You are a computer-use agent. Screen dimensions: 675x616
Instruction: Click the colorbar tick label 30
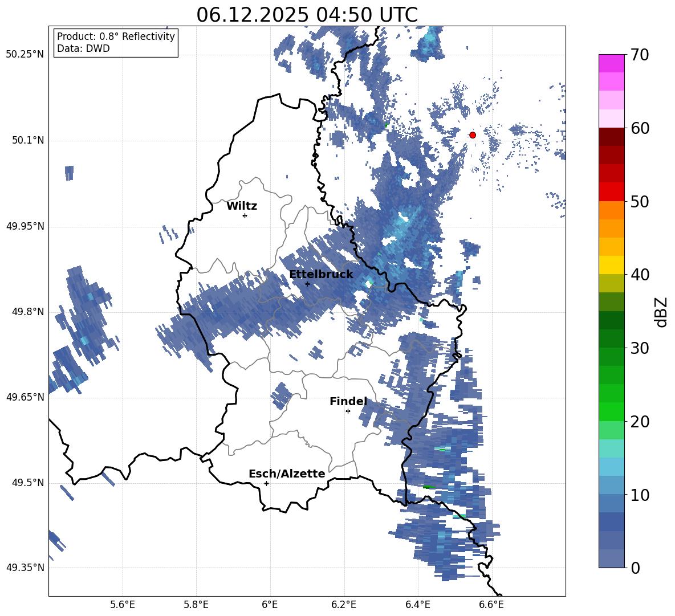pos(640,348)
